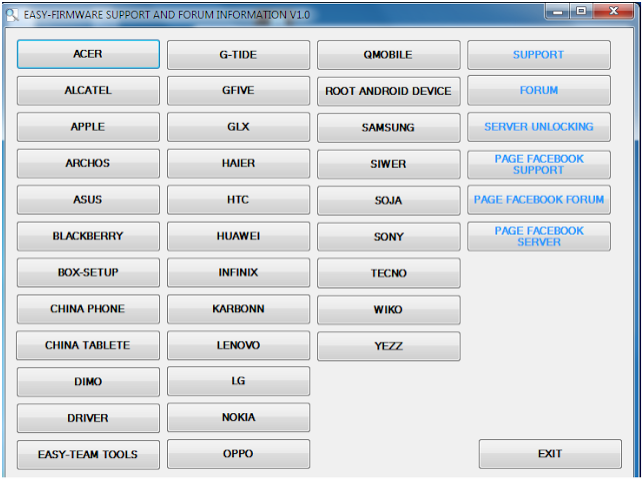Select the TECNO button

click(x=389, y=273)
